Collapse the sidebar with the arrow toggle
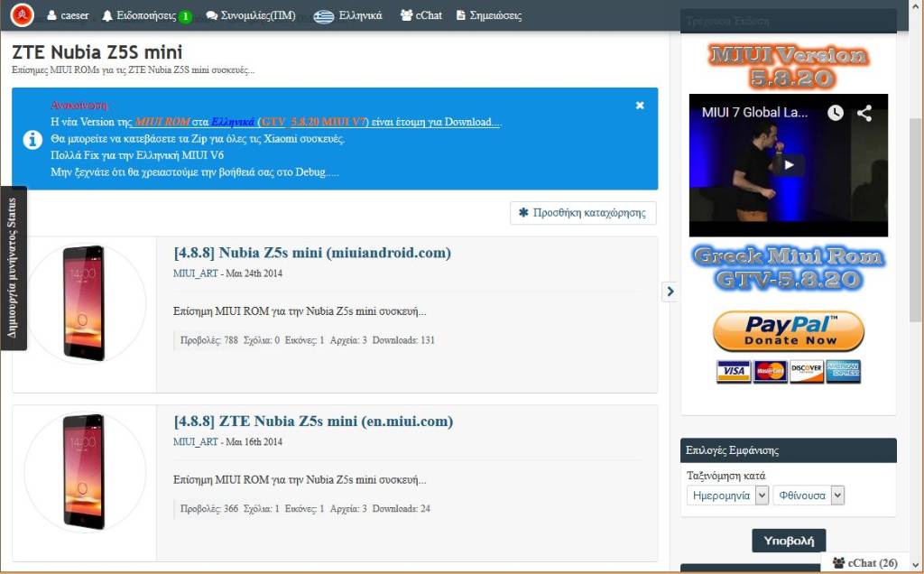Image resolution: width=924 pixels, height=574 pixels. tap(670, 291)
